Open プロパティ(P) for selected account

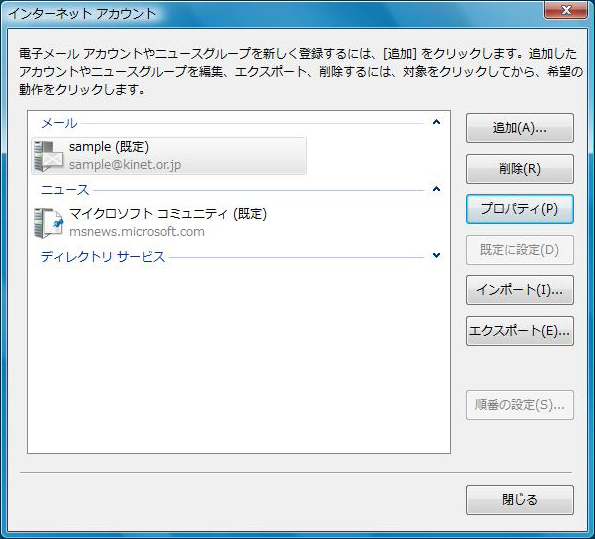519,209
